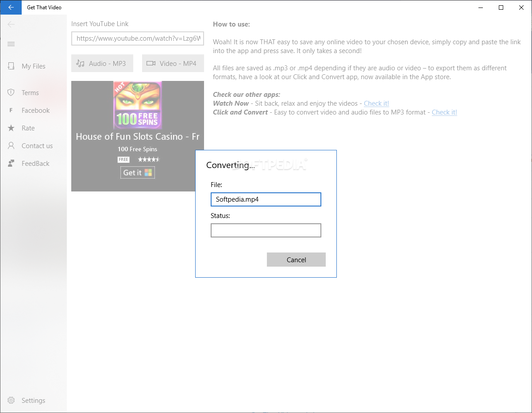This screenshot has height=413, width=532.
Task: Click the gray back arrow in sidebar
Action: pos(11,24)
